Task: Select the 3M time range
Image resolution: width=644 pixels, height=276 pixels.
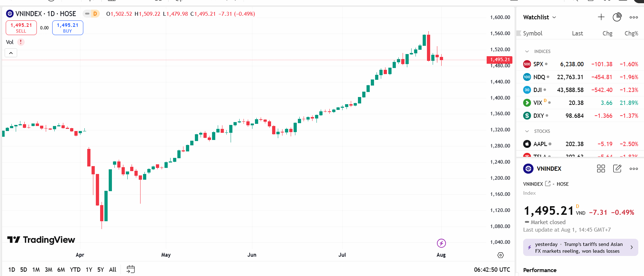Action: [x=49, y=270]
